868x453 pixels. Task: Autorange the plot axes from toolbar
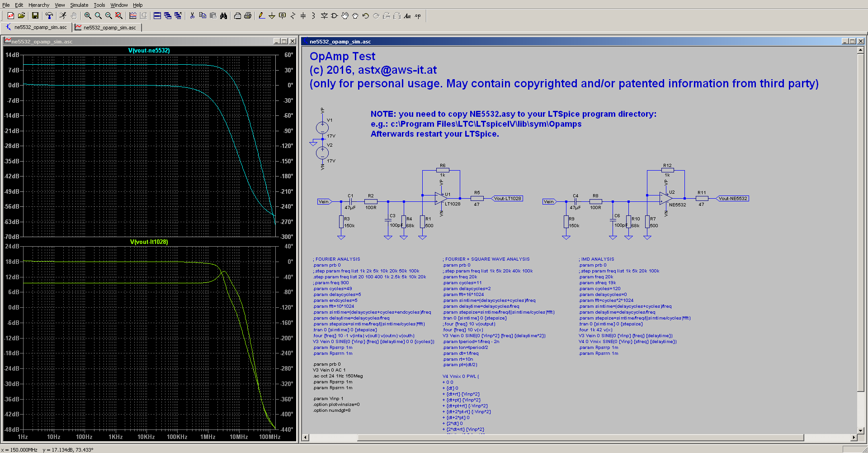pos(133,16)
